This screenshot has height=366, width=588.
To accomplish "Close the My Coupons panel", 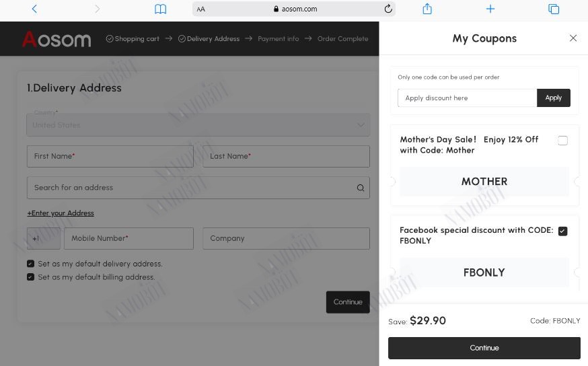I will [573, 38].
